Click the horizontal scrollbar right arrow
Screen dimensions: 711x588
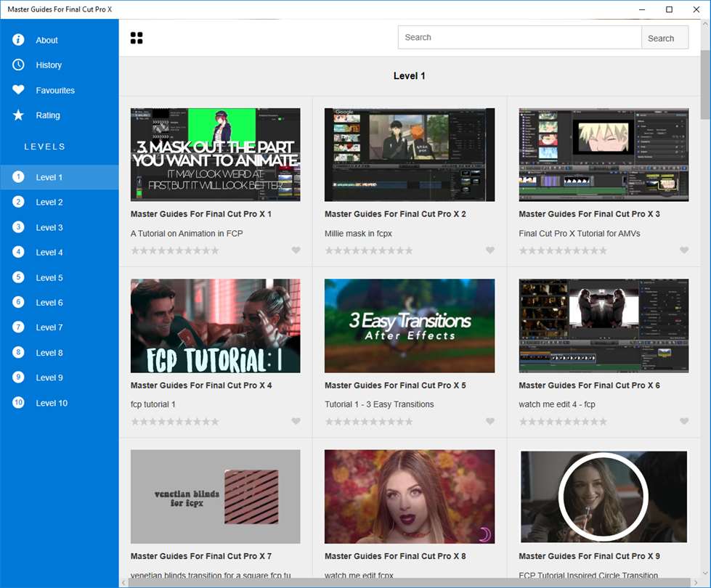pyautogui.click(x=696, y=583)
